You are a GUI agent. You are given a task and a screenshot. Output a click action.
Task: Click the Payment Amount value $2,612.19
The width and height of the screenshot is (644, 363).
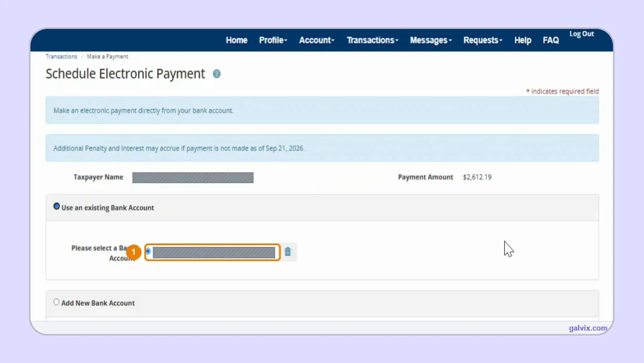(477, 177)
